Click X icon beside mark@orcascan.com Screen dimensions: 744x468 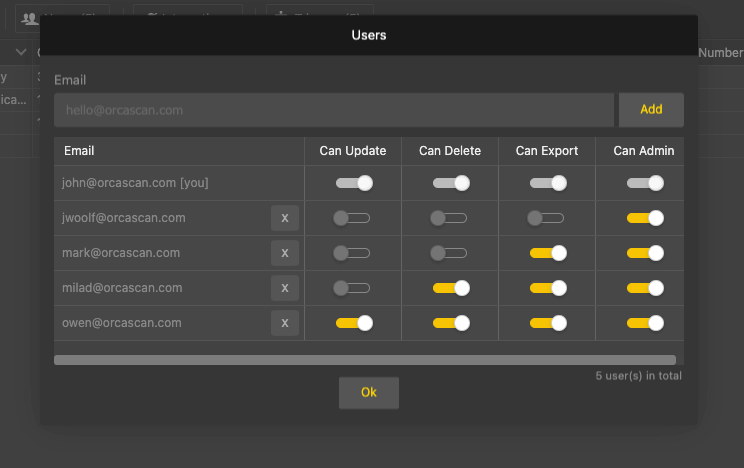(285, 253)
